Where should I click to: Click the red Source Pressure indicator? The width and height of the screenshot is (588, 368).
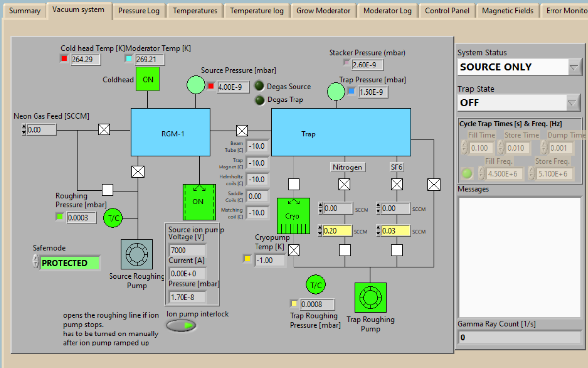click(x=211, y=86)
